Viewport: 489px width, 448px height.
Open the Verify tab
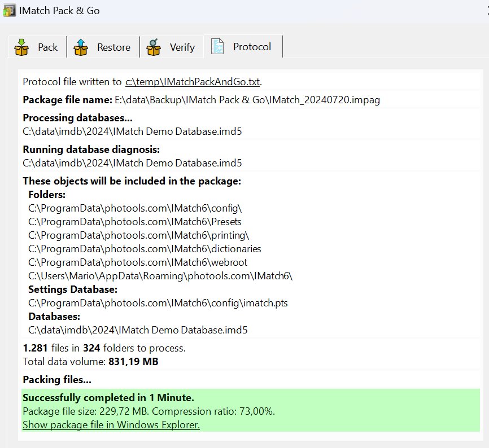pyautogui.click(x=172, y=47)
